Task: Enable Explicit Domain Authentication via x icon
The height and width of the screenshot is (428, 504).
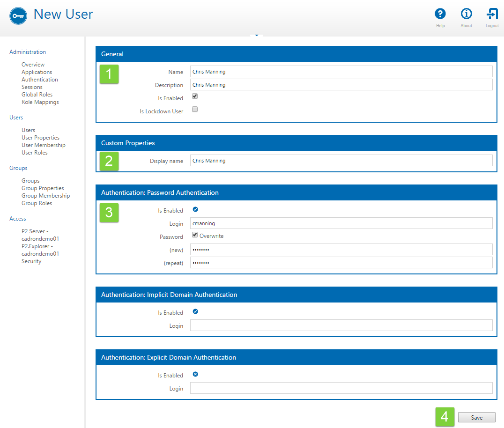Action: pos(195,374)
